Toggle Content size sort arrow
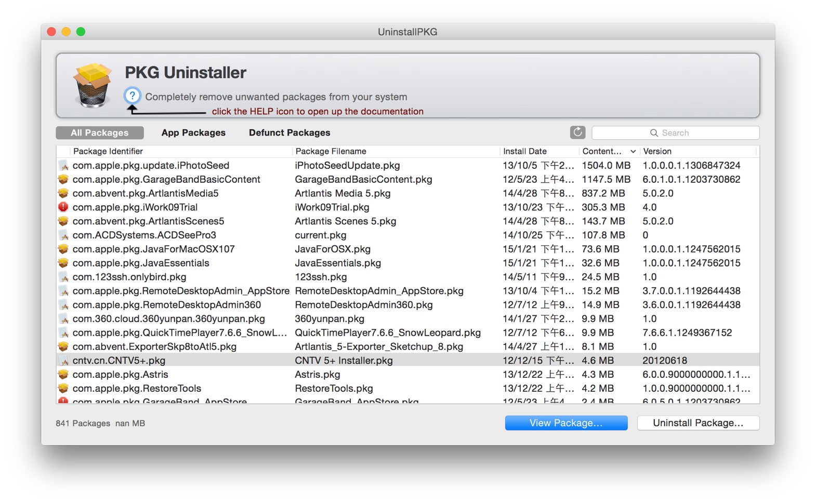Screen dimensions: 816x504 633,152
